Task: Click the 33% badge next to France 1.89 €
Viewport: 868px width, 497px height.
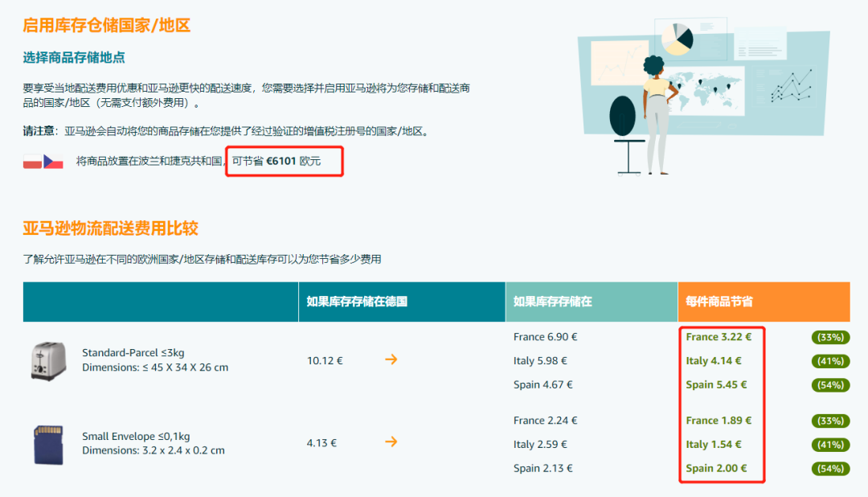Action: (830, 421)
